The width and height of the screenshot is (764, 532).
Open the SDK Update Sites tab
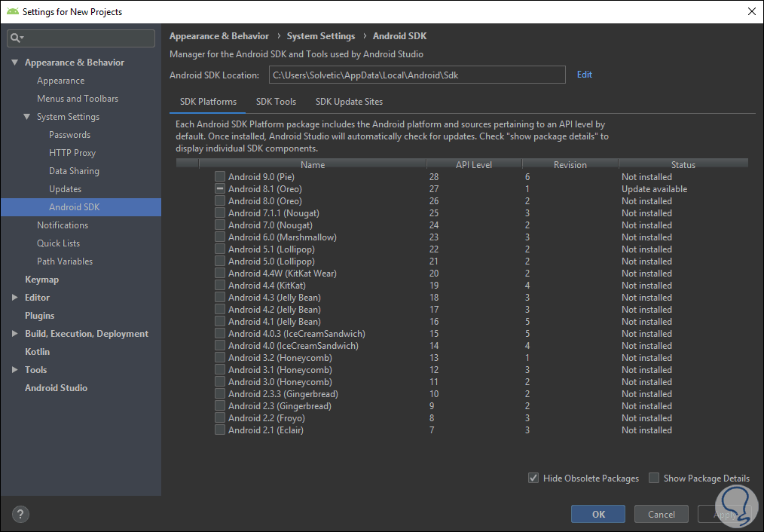(349, 102)
